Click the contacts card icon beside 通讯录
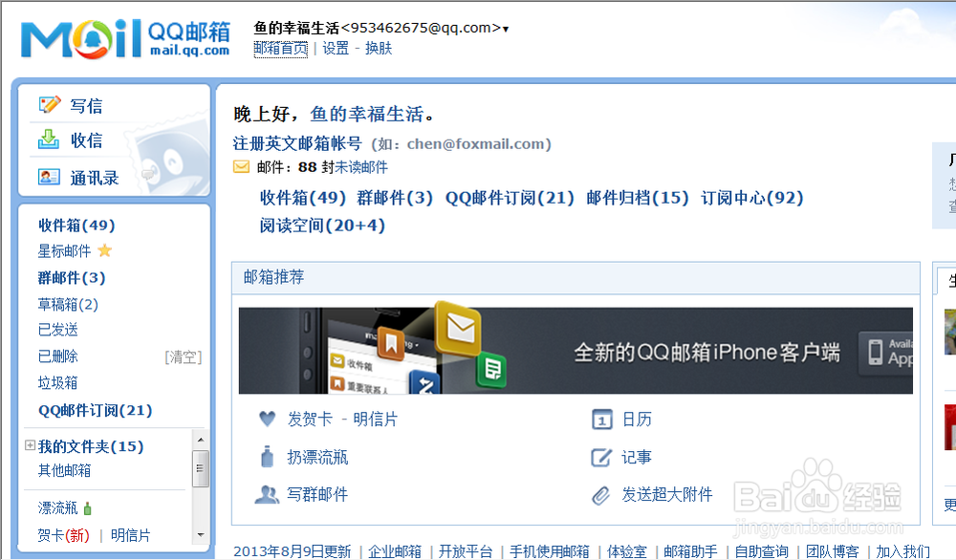 (49, 177)
